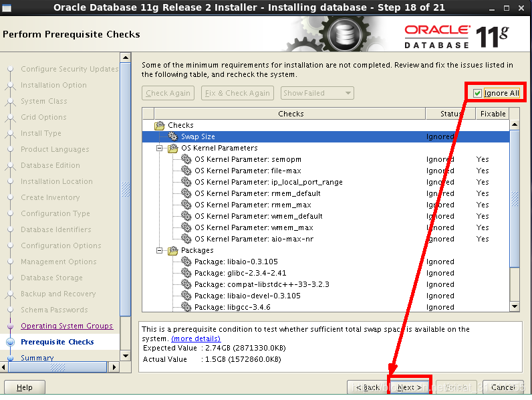Image resolution: width=532 pixels, height=400 pixels.
Task: Select OS Kernel Parameter: file-max row
Action: [325, 171]
